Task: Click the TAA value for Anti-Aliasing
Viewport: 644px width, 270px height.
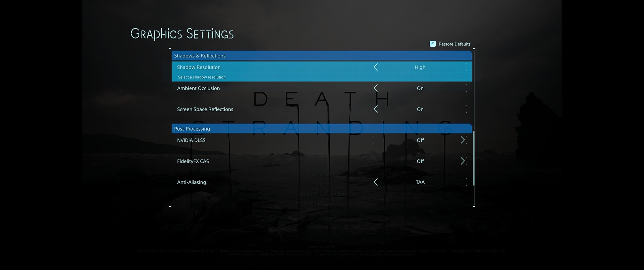Action: [420, 182]
